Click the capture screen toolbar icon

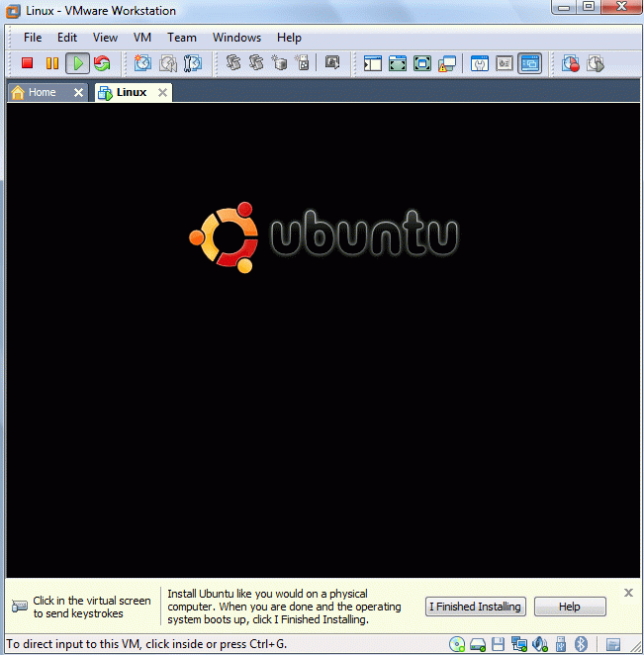332,62
